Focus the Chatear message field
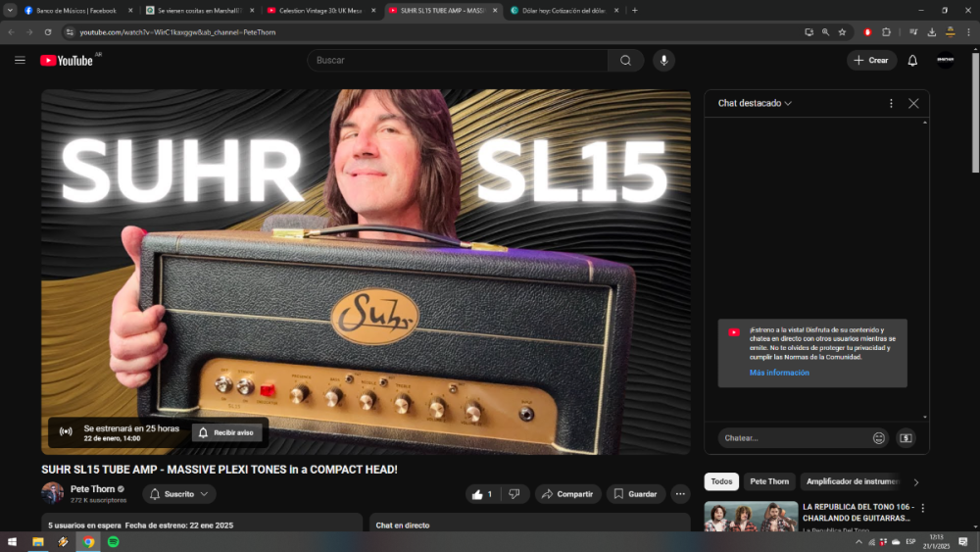Screen dimensions: 980x552 pos(795,438)
